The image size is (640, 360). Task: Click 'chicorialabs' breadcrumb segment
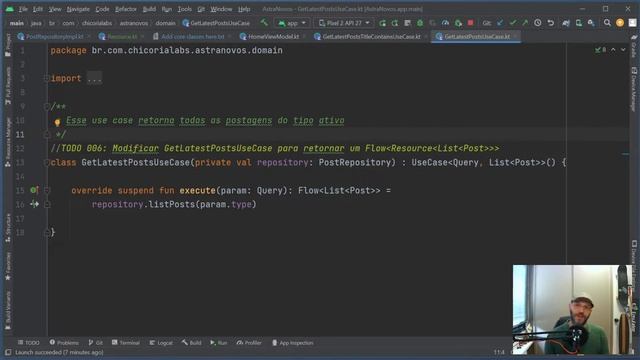tap(97, 23)
